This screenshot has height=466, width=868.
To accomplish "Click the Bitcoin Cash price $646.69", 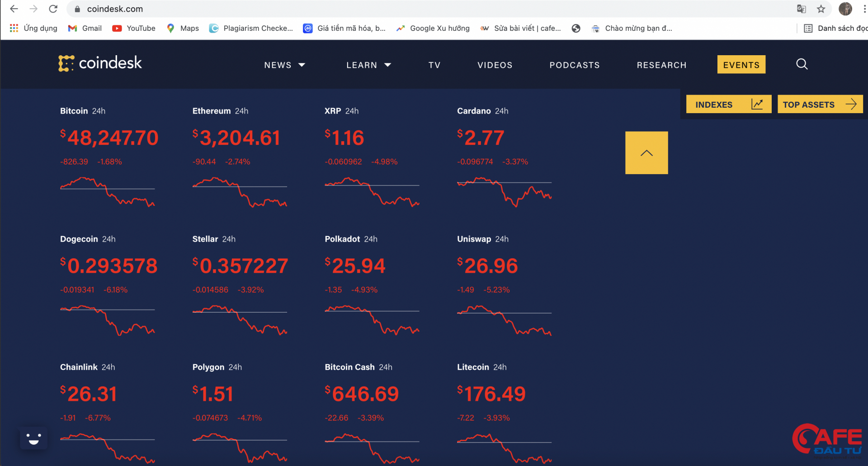I will click(362, 394).
